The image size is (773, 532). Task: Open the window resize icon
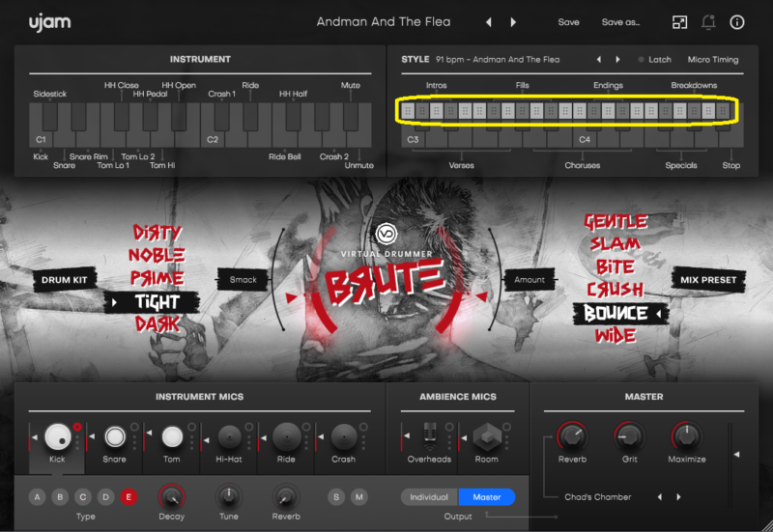680,22
